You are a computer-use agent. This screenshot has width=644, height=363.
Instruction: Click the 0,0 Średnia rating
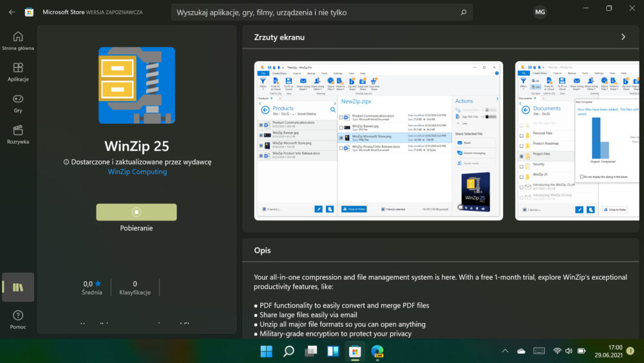pos(92,288)
